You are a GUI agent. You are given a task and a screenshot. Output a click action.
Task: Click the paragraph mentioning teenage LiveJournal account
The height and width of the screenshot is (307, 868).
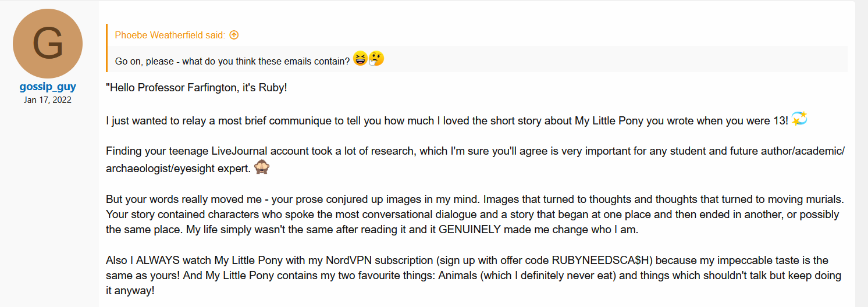pyautogui.click(x=475, y=160)
